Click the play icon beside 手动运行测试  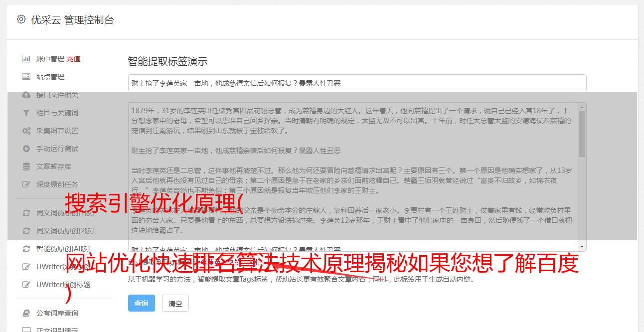pyautogui.click(x=26, y=149)
